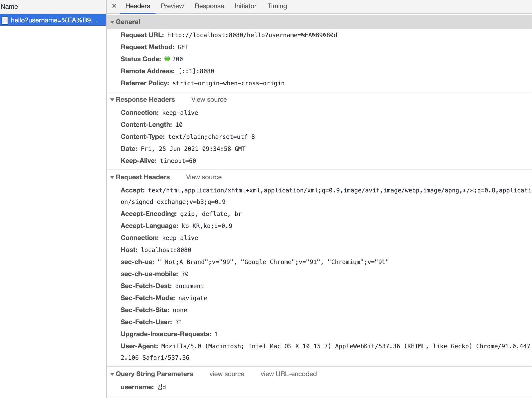Click the Name column header
Image resolution: width=532 pixels, height=398 pixels.
[x=9, y=7]
